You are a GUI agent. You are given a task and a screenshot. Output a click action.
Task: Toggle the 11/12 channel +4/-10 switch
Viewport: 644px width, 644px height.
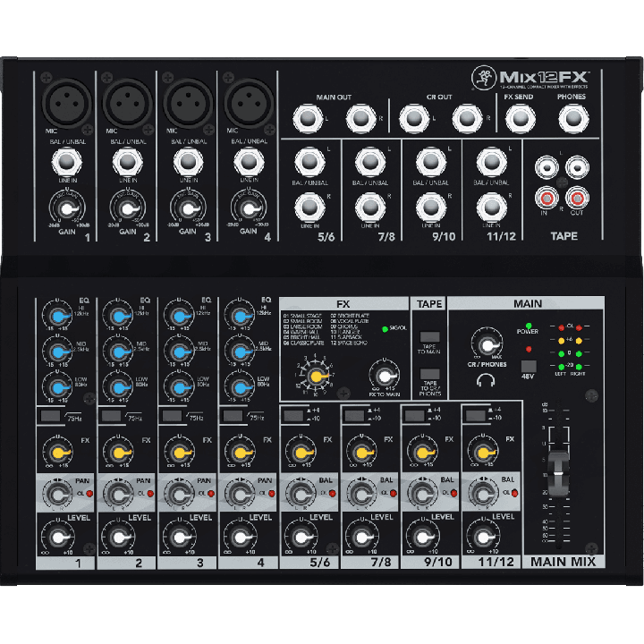476,415
